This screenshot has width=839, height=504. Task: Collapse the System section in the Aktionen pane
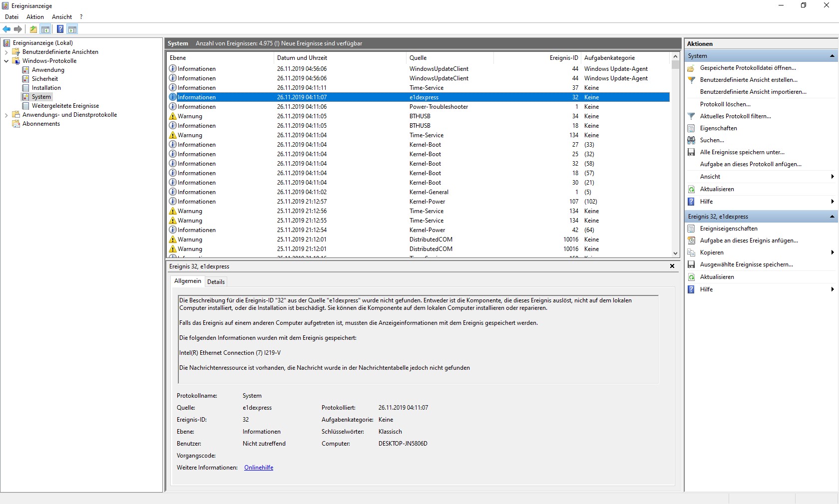click(832, 56)
